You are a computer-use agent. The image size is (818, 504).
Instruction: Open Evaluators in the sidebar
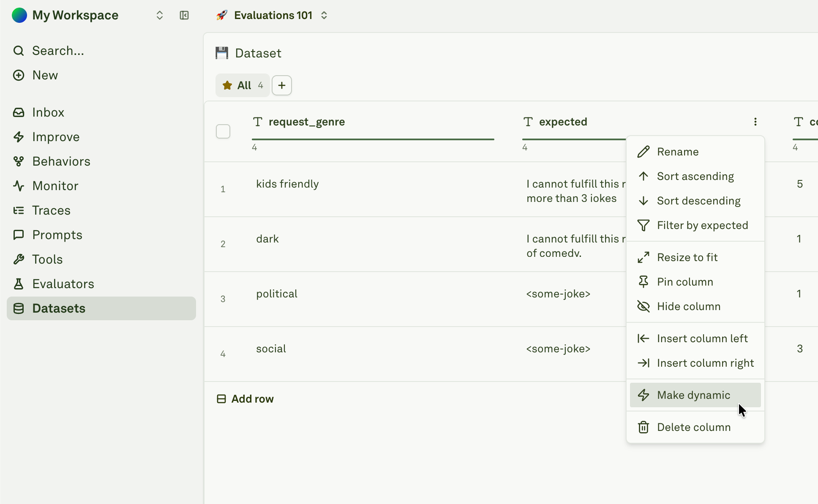click(101, 284)
